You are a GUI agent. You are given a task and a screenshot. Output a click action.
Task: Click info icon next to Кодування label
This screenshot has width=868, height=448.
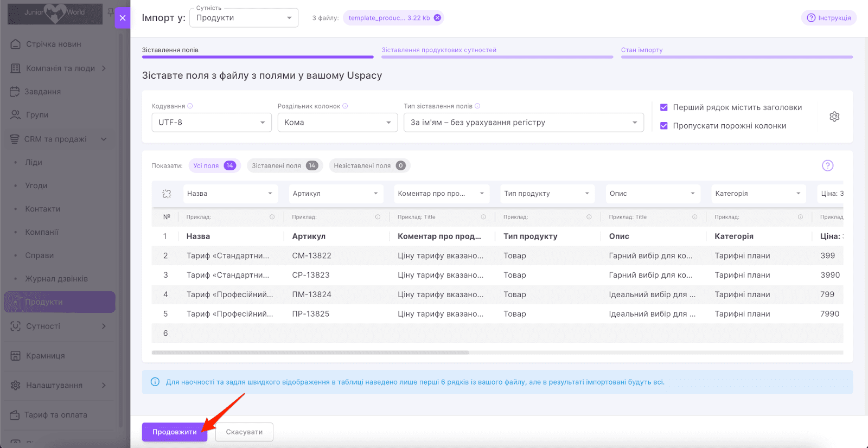click(x=190, y=106)
